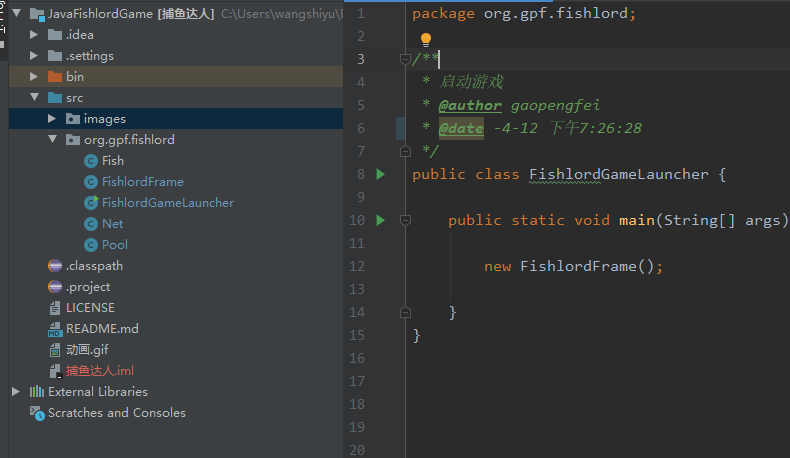Select Net class in project tree
This screenshot has height=458, width=790.
point(112,224)
